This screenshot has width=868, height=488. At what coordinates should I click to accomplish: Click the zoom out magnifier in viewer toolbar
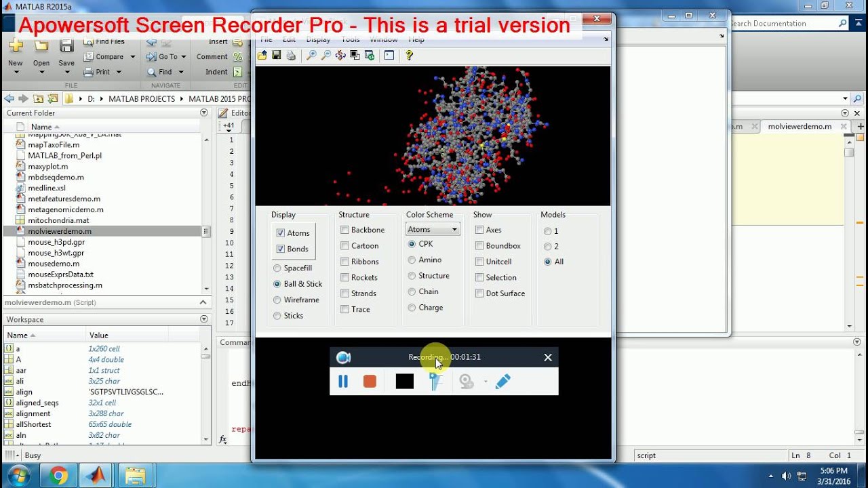point(326,56)
